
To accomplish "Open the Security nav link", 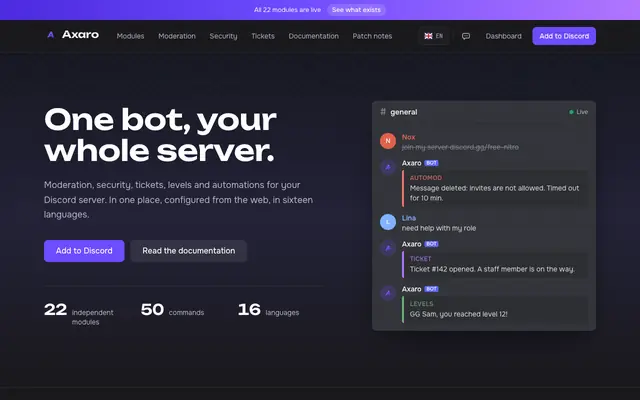I will pos(223,36).
